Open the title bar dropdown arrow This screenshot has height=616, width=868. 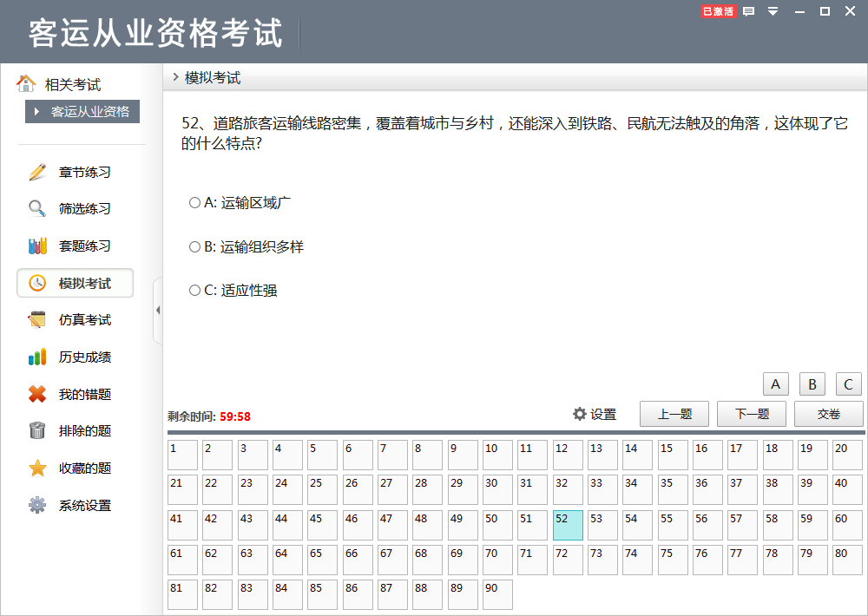pos(772,12)
